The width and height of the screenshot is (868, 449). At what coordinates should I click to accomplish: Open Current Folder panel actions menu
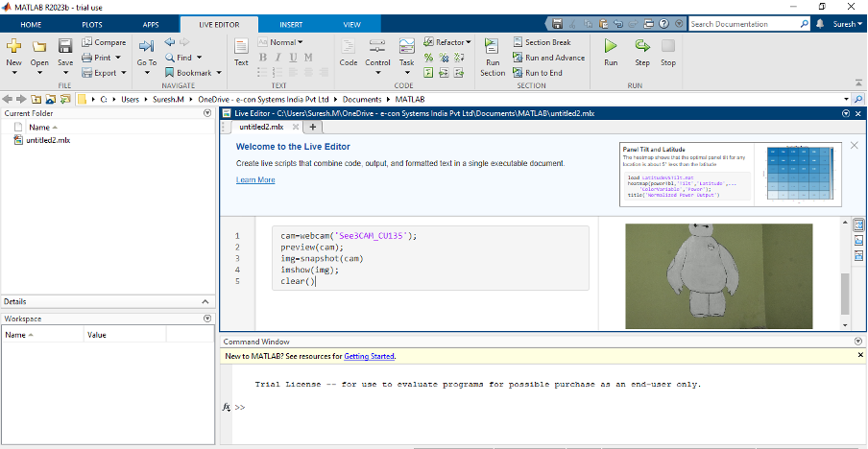[207, 113]
